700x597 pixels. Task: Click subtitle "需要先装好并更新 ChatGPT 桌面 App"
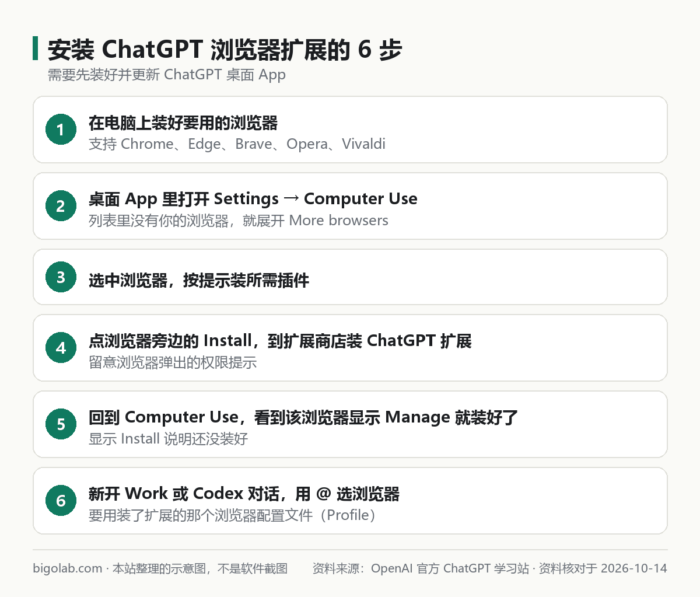click(167, 75)
